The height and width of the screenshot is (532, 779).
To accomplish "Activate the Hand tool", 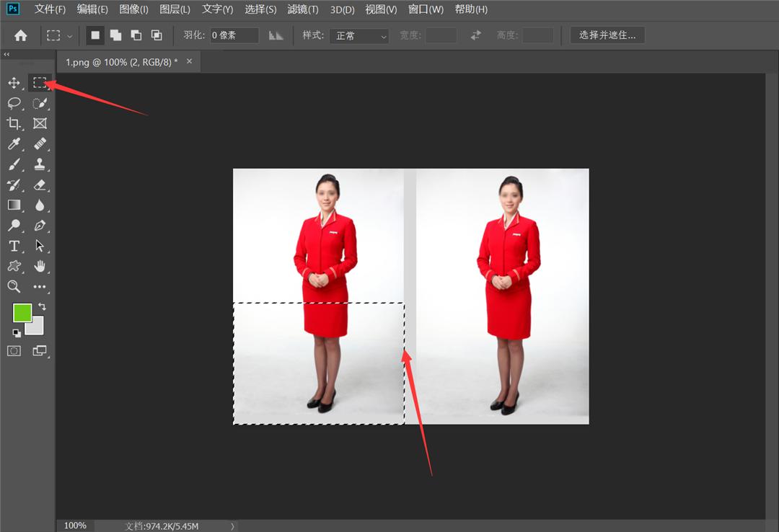I will click(x=40, y=267).
